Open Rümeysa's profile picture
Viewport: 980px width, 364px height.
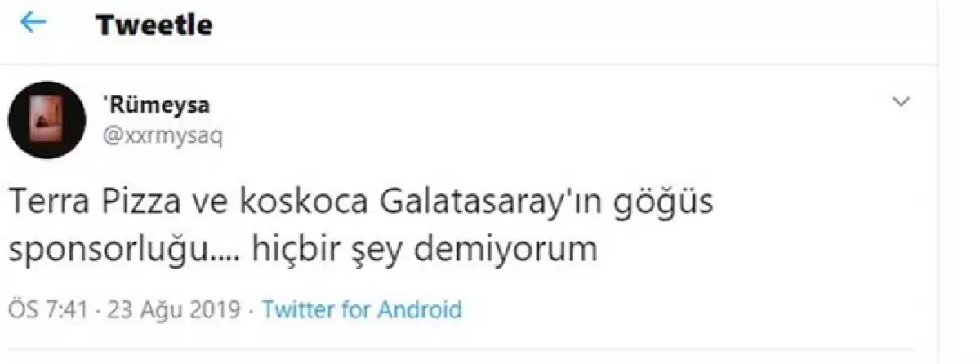pos(47,120)
